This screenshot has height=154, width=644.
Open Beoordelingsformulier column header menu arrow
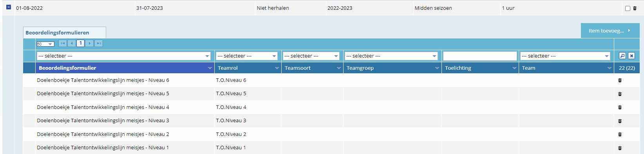point(210,68)
